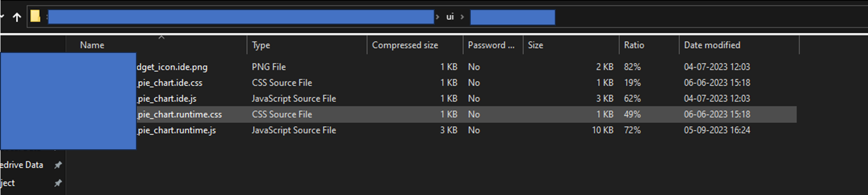Expand the chevron after ui breadcrumb
868x195 pixels.
click(462, 17)
